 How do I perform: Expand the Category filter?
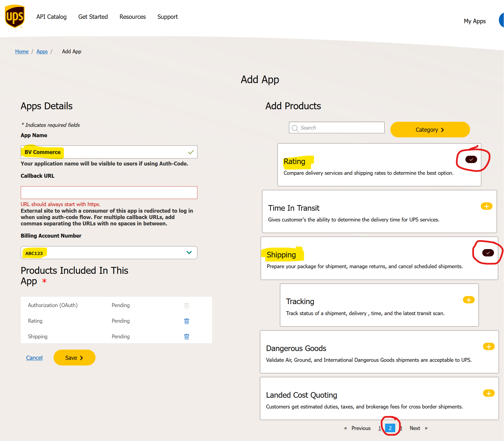430,130
